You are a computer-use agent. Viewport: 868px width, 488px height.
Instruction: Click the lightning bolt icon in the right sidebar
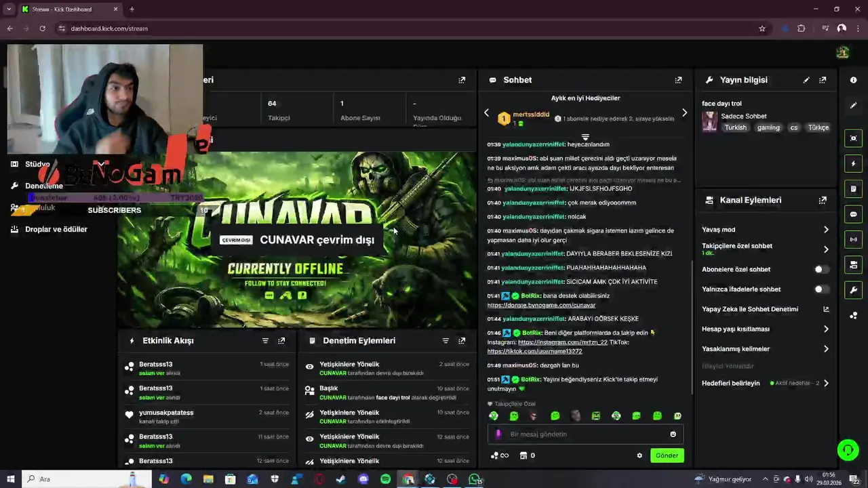(x=853, y=163)
